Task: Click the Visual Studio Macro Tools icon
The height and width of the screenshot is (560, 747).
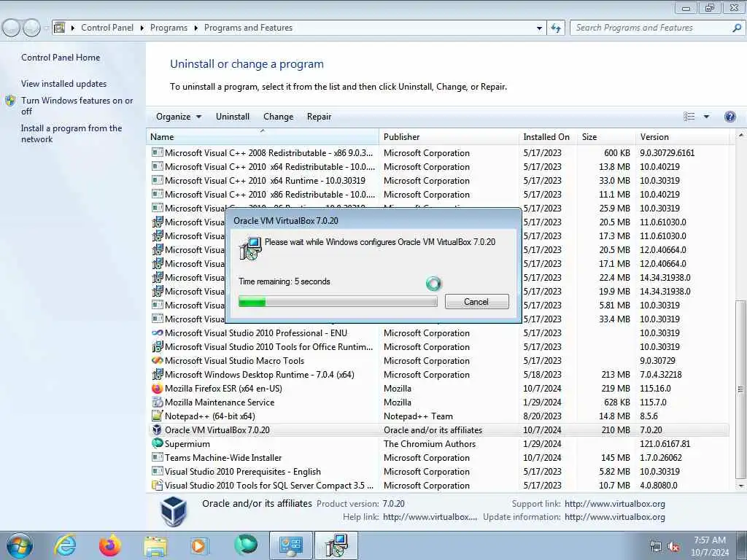Action: click(157, 360)
